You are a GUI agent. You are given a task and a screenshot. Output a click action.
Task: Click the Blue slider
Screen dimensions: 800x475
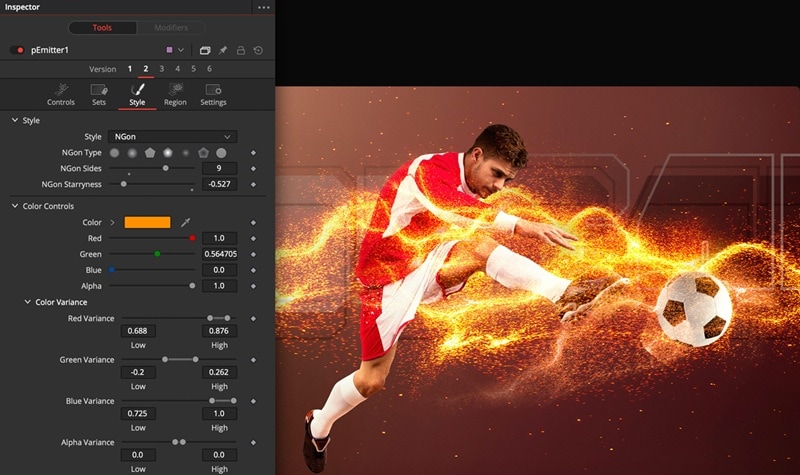(x=152, y=269)
